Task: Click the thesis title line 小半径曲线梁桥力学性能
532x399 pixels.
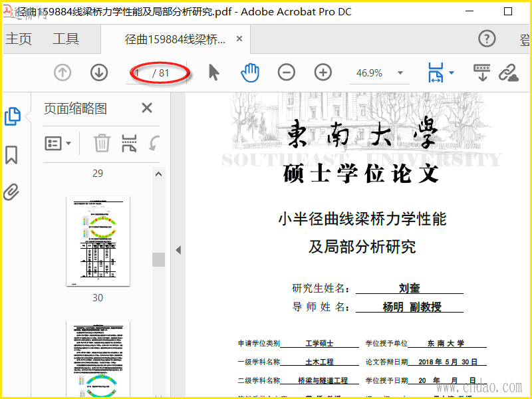Action: [x=362, y=219]
